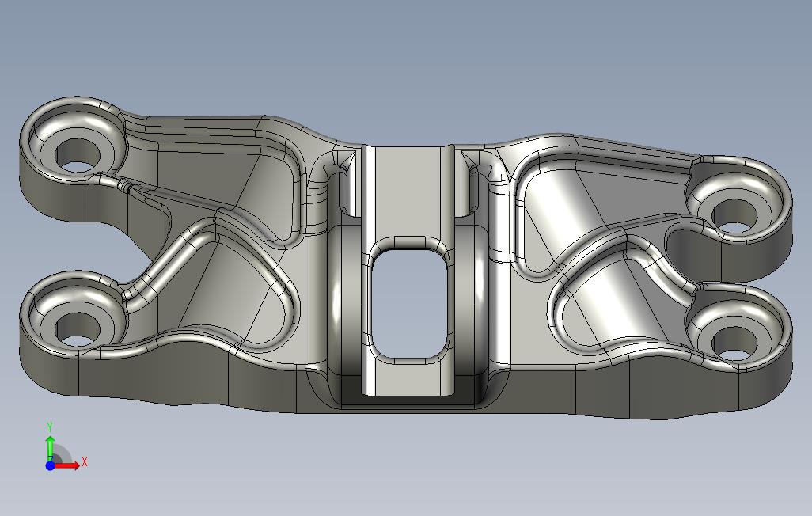Image resolution: width=812 pixels, height=516 pixels.
Task: Click the red X axis arrow of triad
Action: coord(67,465)
